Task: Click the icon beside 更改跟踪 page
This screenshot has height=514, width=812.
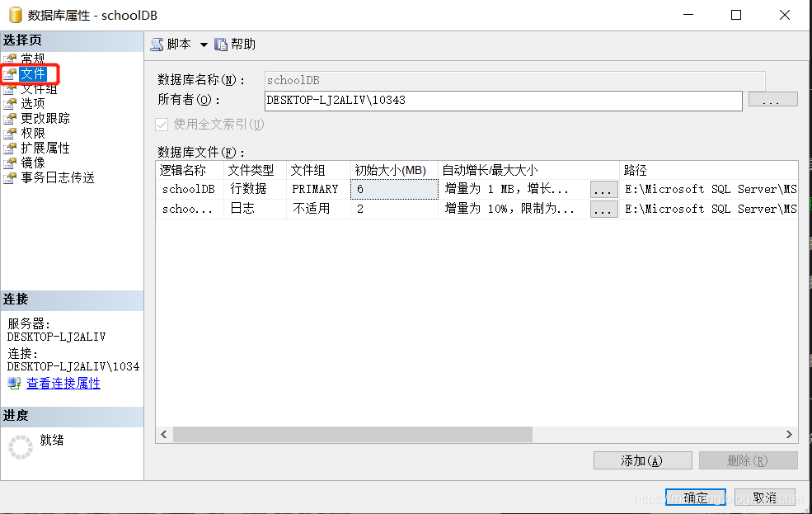Action: point(10,119)
